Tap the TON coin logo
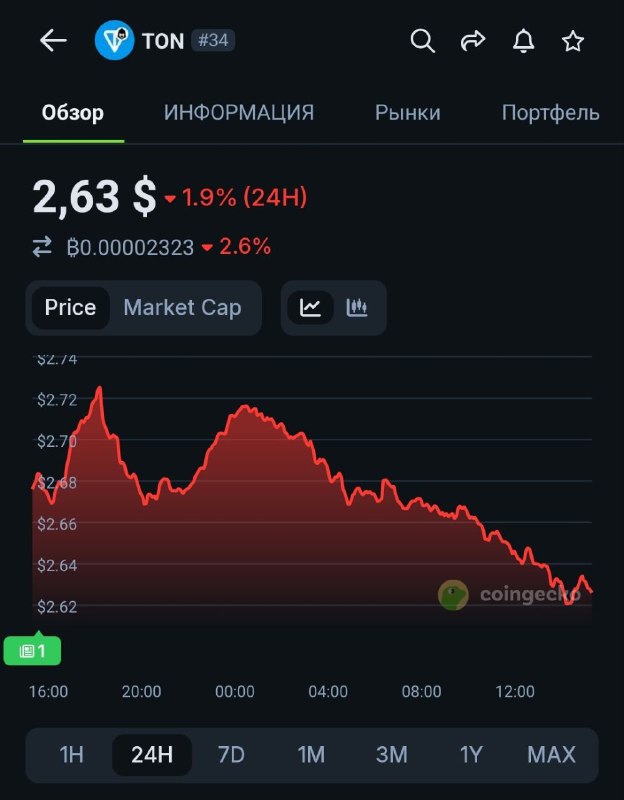Image resolution: width=624 pixels, height=800 pixels. point(114,41)
